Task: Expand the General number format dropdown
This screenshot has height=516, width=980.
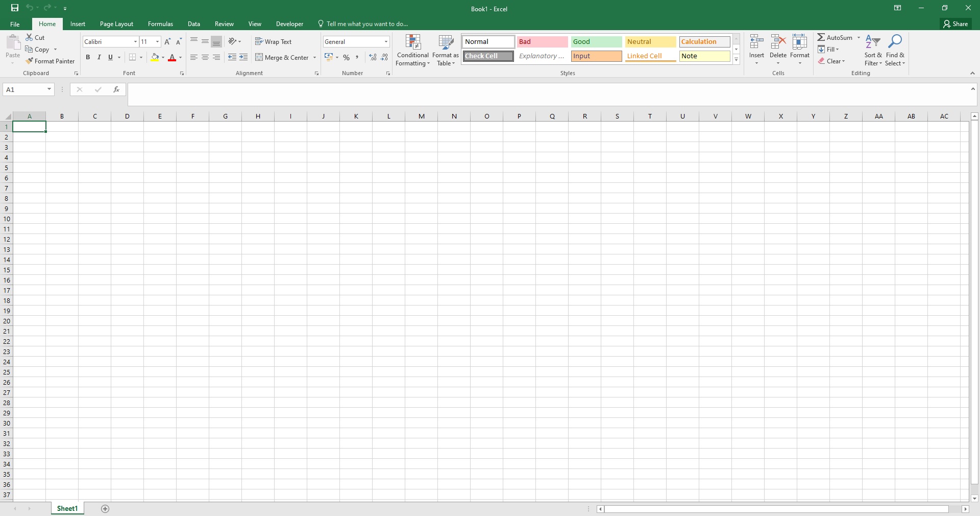Action: tap(386, 42)
